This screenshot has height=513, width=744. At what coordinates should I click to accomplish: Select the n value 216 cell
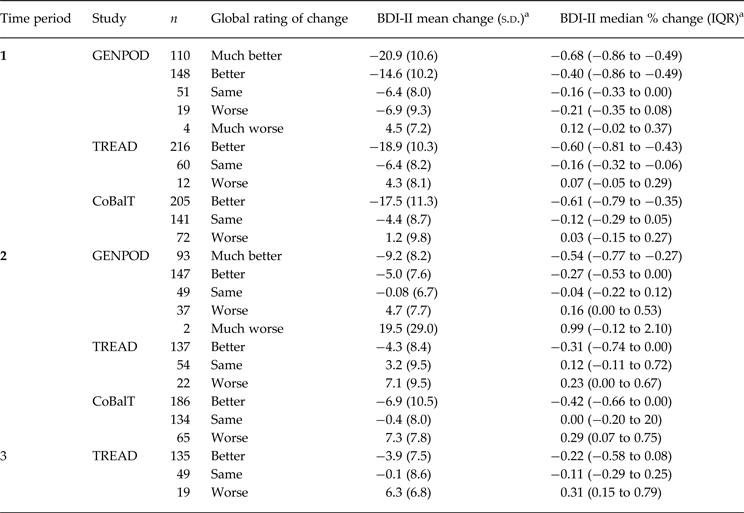(181, 147)
